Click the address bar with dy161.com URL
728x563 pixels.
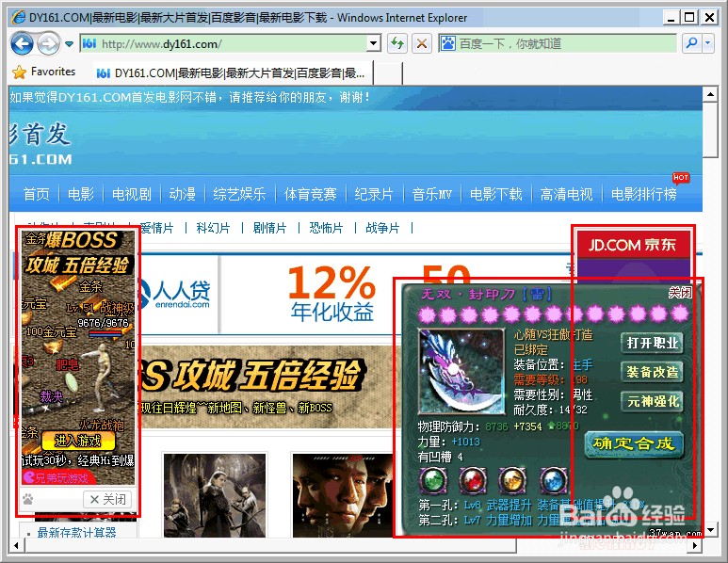pos(231,44)
